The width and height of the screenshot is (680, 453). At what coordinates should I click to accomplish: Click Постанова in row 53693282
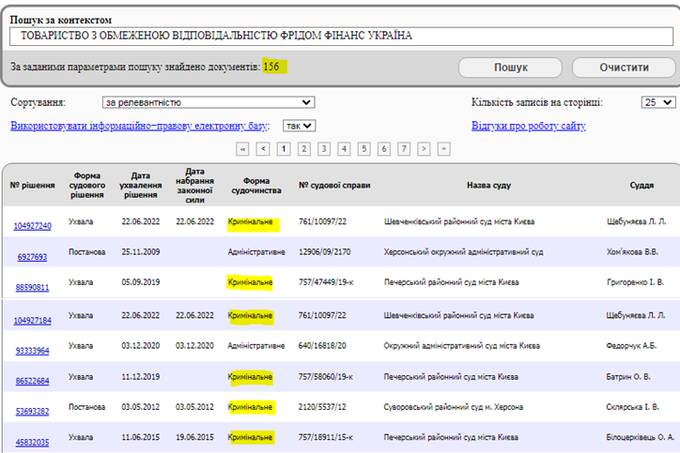click(87, 407)
